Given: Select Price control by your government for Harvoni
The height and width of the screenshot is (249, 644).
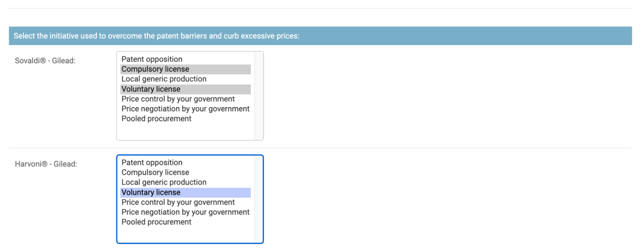Looking at the screenshot, I should click(186, 202).
